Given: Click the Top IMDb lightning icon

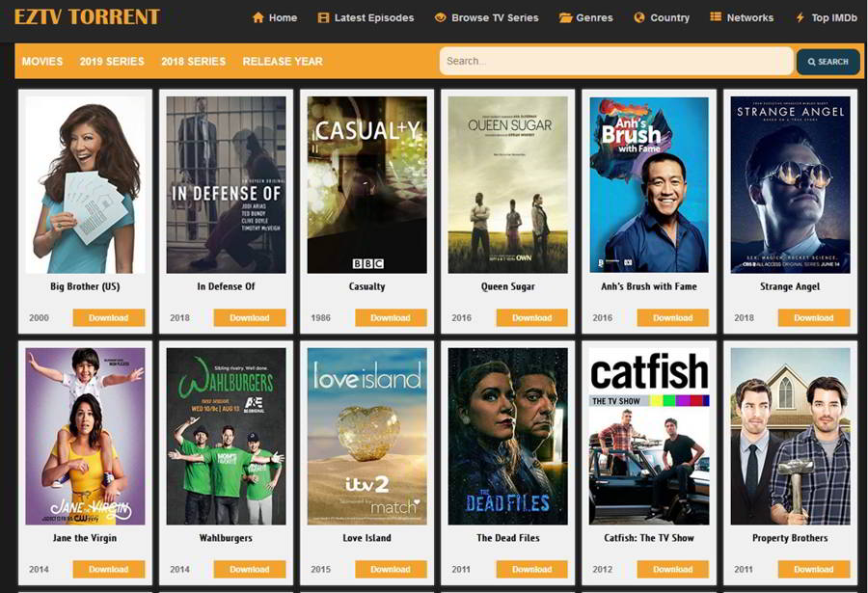Looking at the screenshot, I should click(x=800, y=17).
